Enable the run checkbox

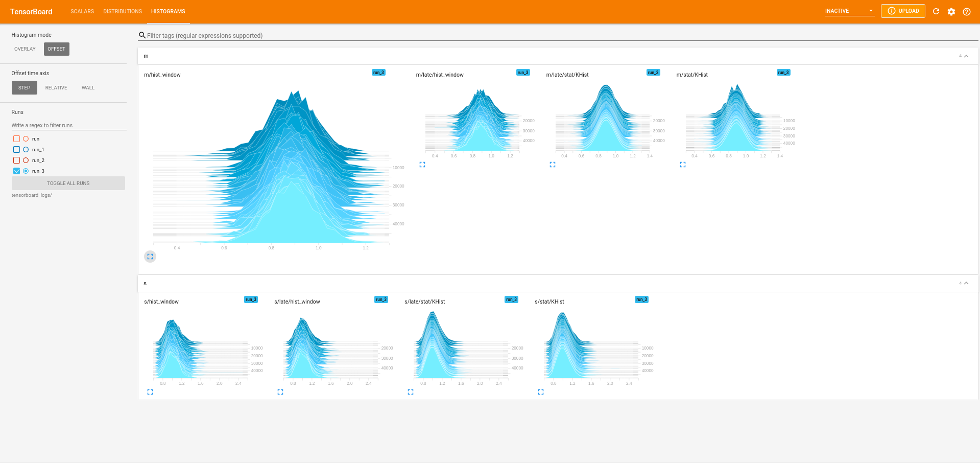tap(16, 138)
